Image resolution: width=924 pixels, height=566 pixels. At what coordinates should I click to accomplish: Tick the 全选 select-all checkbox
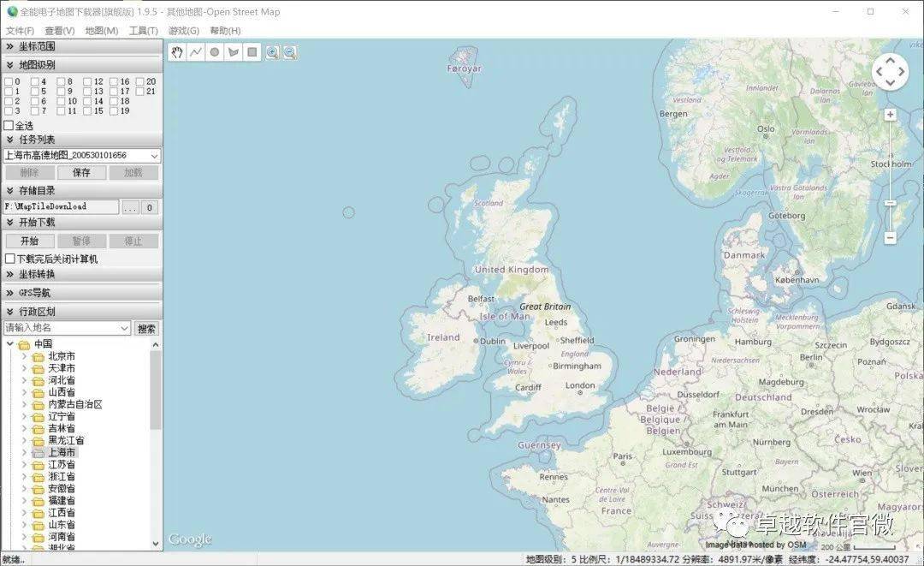9,126
